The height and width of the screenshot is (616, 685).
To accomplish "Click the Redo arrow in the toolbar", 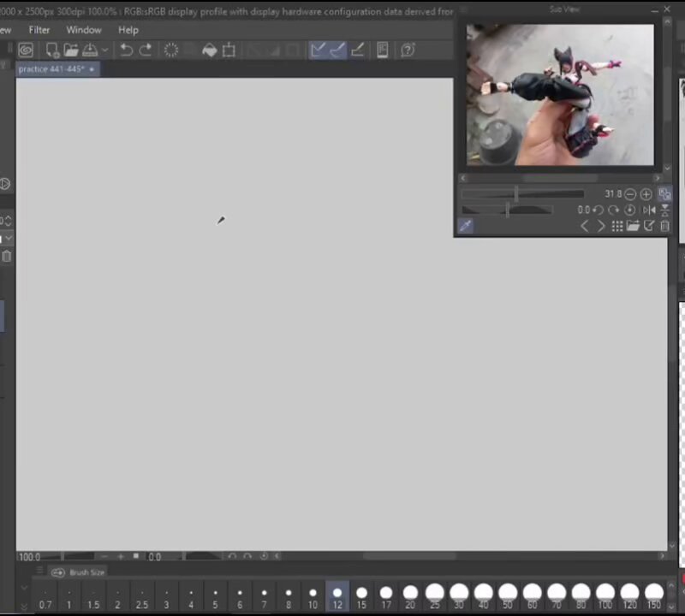I will [146, 50].
